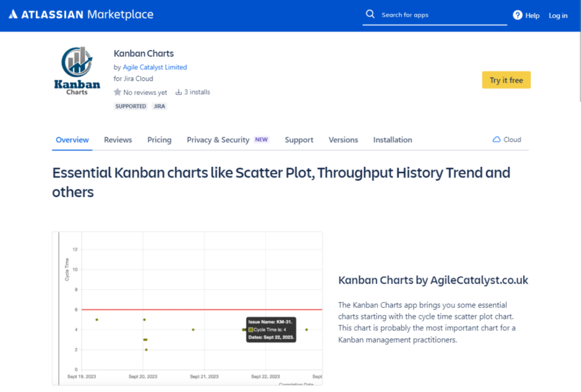Select the 'Kanban Charts' app title

coord(144,53)
